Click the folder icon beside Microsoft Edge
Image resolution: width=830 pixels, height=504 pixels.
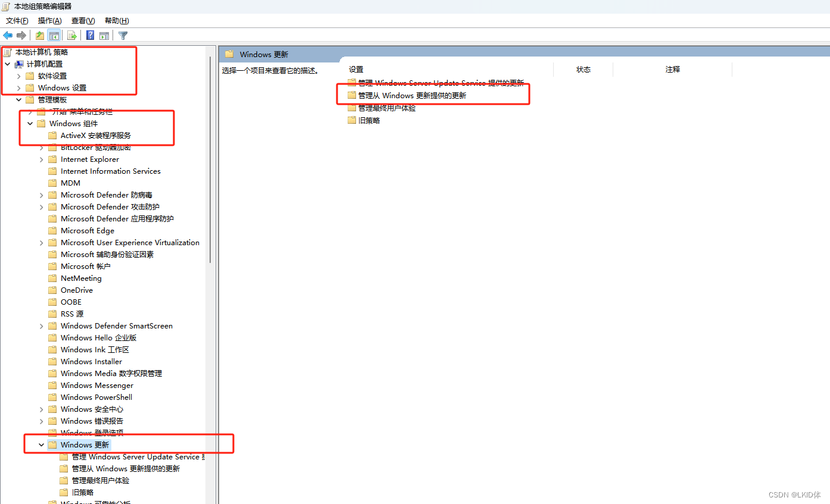tap(52, 231)
